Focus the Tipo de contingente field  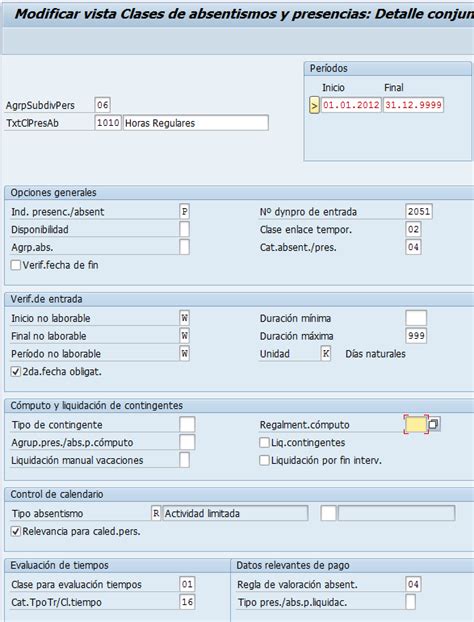pos(187,424)
